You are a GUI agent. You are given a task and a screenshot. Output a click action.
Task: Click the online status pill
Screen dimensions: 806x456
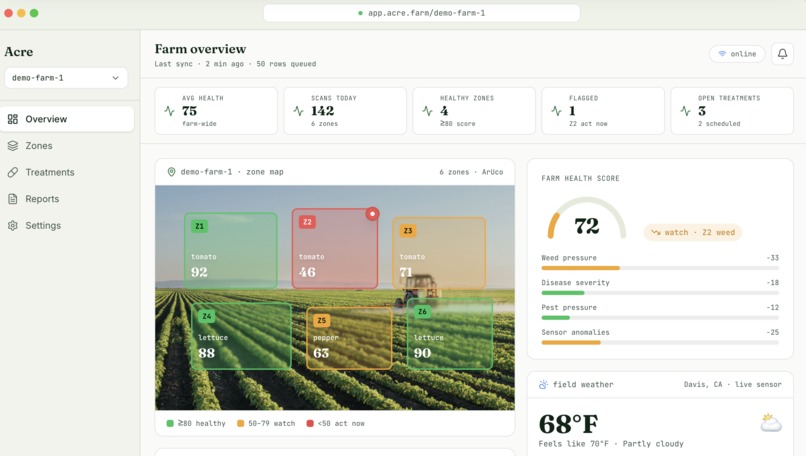click(x=737, y=53)
